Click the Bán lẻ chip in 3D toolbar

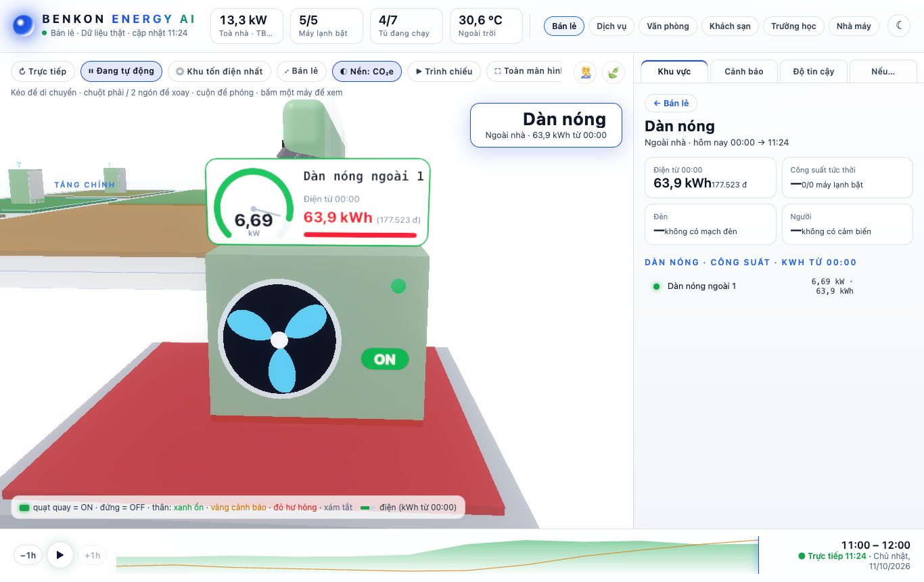[x=302, y=71]
